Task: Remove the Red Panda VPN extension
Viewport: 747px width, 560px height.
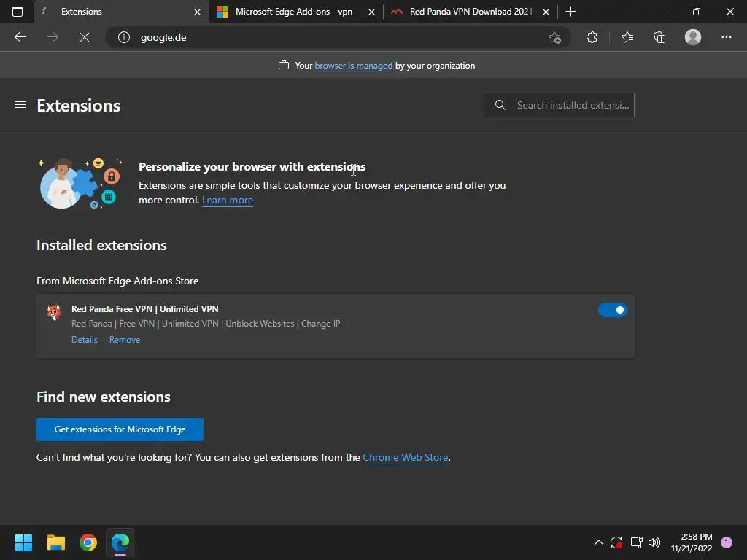Action: coord(124,340)
